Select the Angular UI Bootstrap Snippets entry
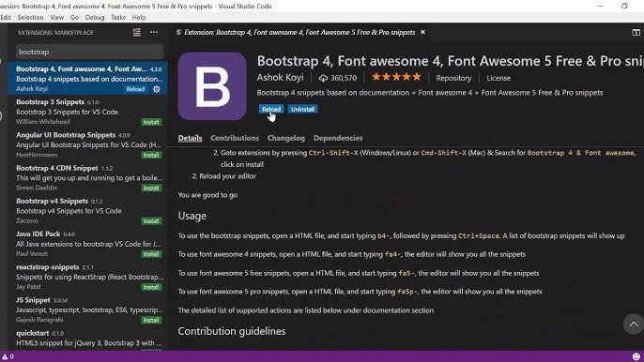 click(88, 144)
